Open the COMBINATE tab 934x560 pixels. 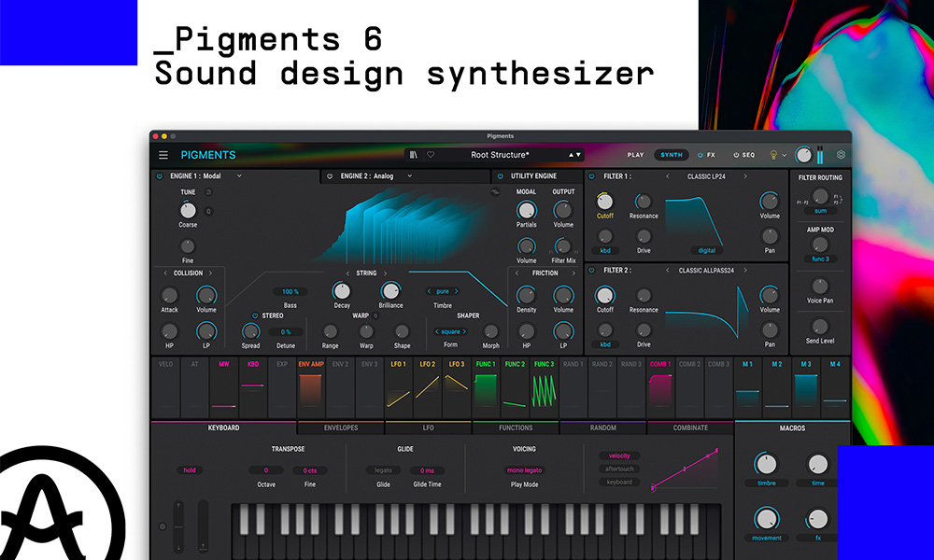(x=690, y=427)
